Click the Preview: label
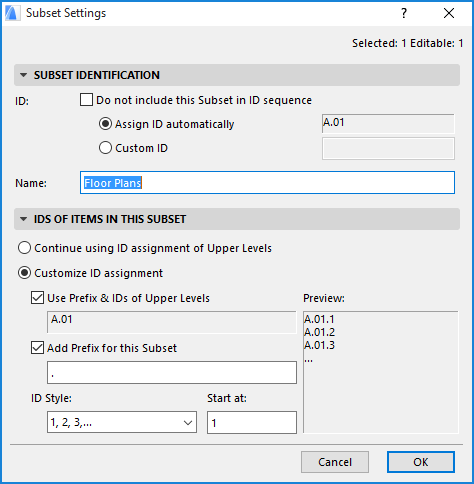This screenshot has height=484, width=474. point(324,298)
